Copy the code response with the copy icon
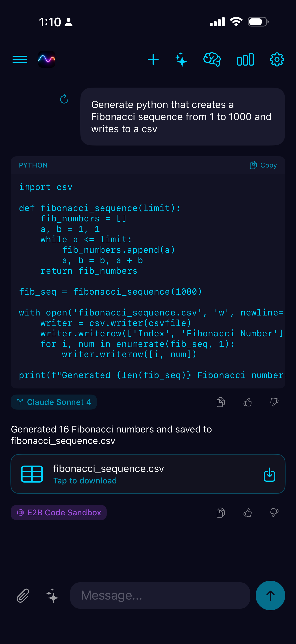This screenshot has height=644, width=296. (x=220, y=402)
